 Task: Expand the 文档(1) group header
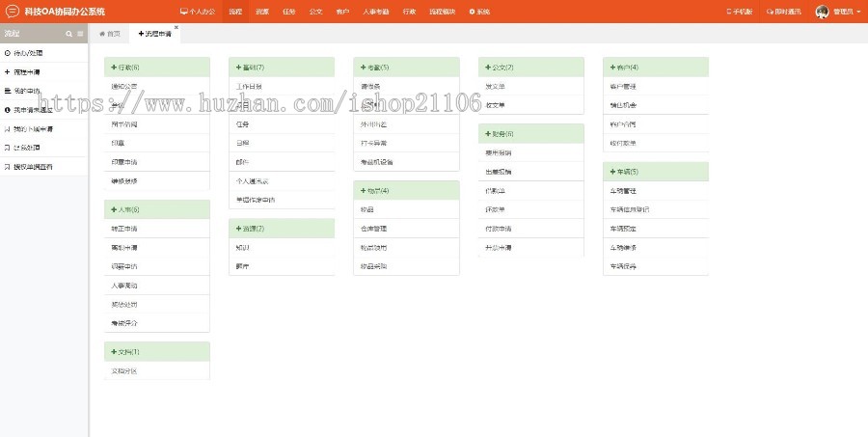156,352
